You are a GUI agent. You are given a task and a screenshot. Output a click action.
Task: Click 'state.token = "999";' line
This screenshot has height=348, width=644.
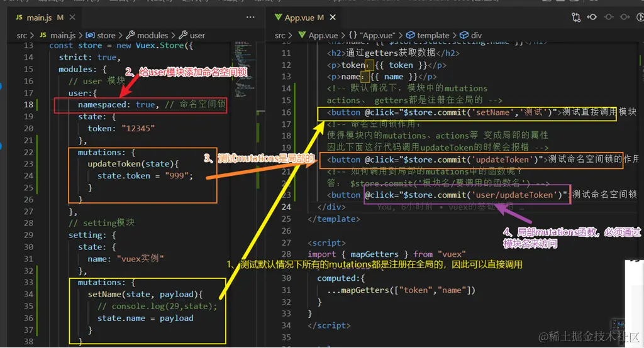[145, 176]
